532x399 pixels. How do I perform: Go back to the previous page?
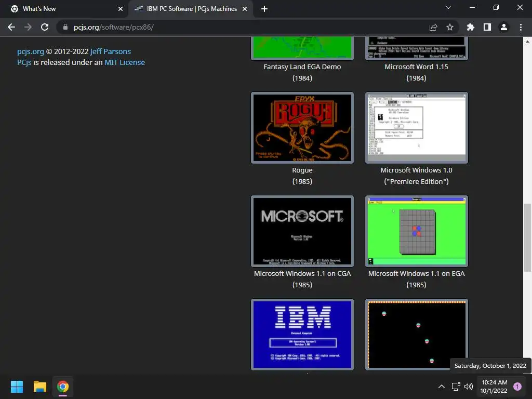[x=11, y=27]
